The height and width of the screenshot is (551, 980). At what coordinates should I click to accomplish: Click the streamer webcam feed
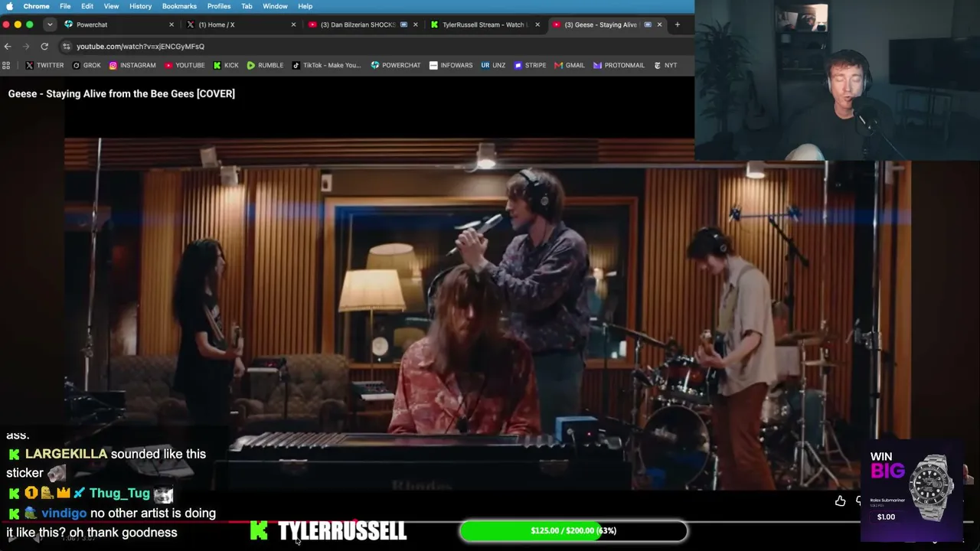click(x=837, y=80)
